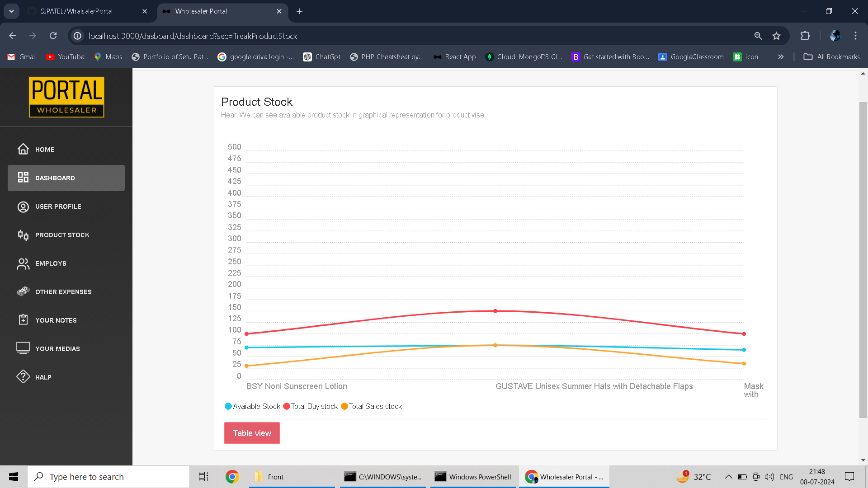Screen dimensions: 868x488
Task: Expand hidden bookmarks chevron
Action: 781,57
